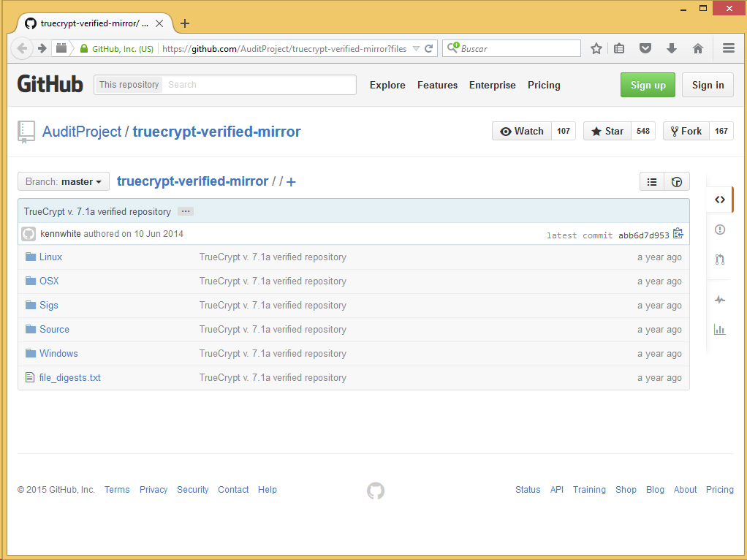The image size is (747, 560).
Task: Click the GitHub octocat footer icon
Action: pos(376,491)
